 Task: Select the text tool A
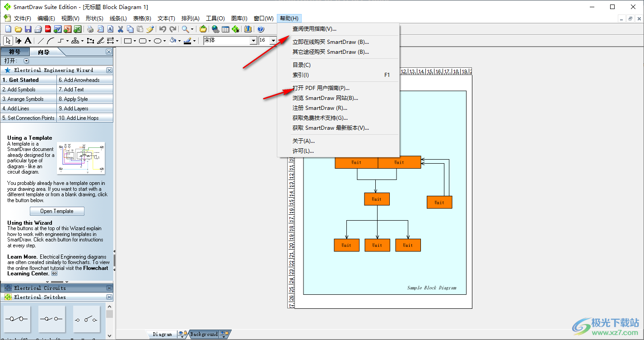pyautogui.click(x=28, y=41)
